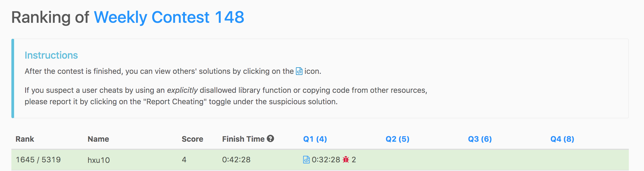Click the wrong-attempt count 2 beside the bug

[x=354, y=160]
